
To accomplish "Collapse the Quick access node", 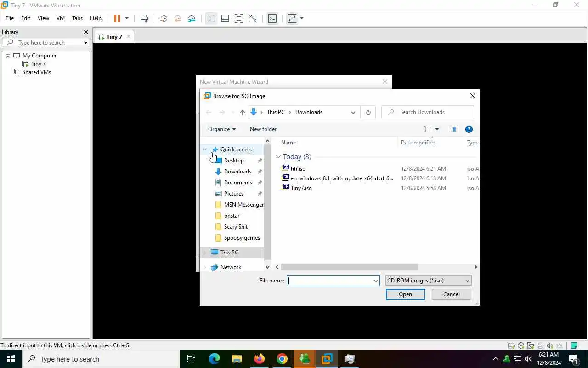I will (205, 149).
